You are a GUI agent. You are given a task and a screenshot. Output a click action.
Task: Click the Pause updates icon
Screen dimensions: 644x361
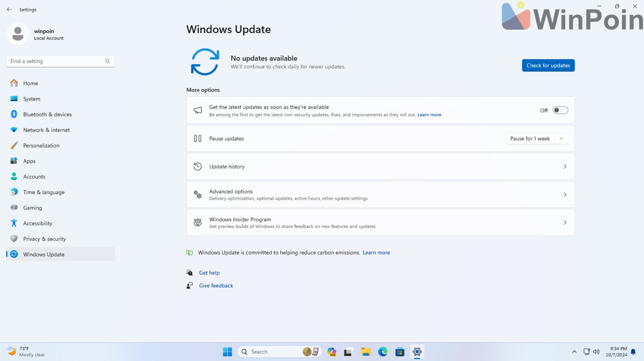[197, 138]
